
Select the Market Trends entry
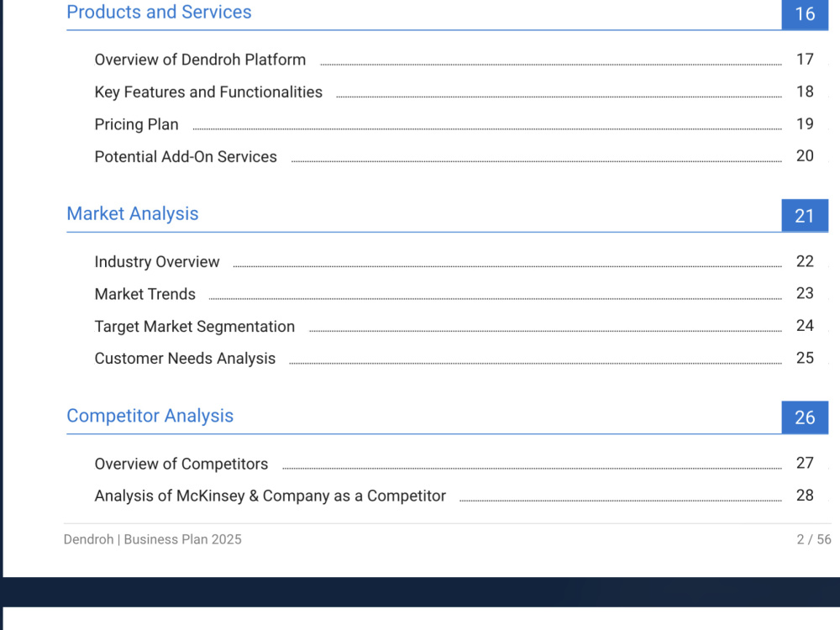tap(144, 294)
